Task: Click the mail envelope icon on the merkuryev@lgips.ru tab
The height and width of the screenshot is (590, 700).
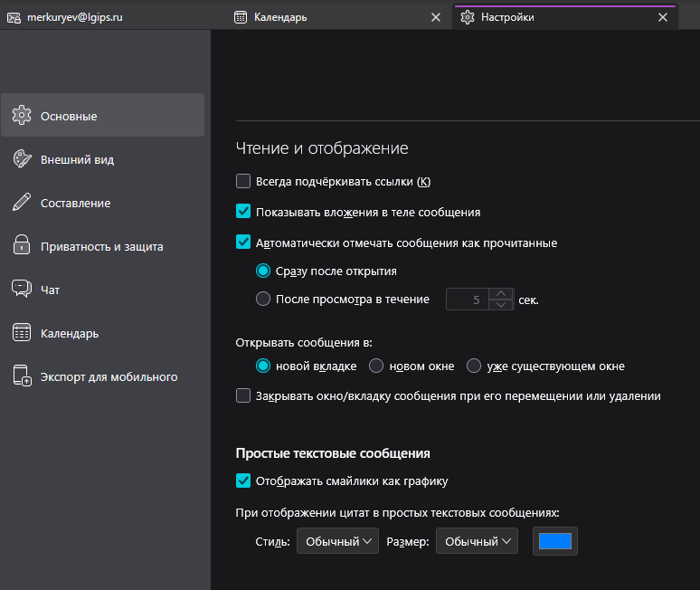Action: tap(13, 17)
